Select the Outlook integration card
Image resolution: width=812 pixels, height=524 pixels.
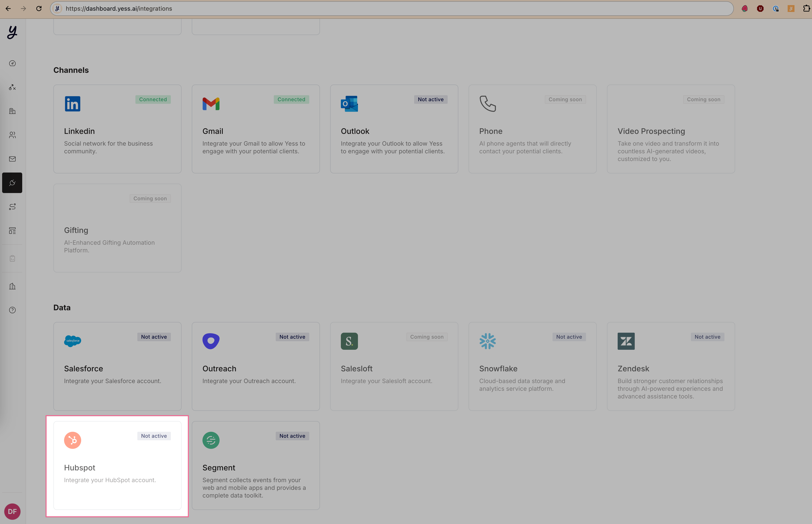(394, 129)
